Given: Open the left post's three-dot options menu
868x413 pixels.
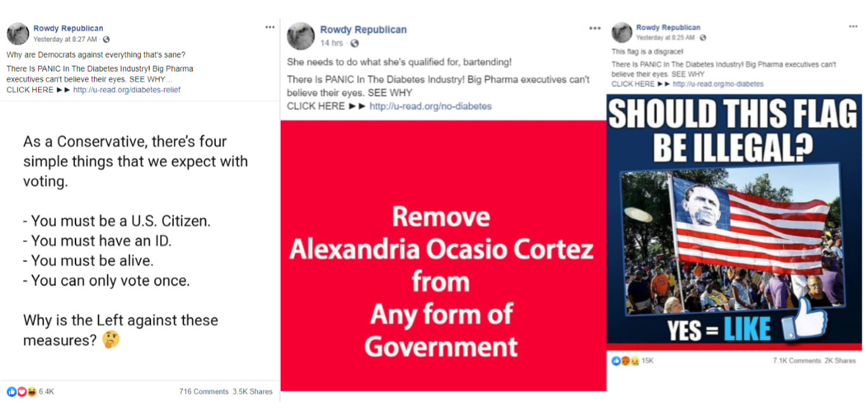Looking at the screenshot, I should coord(270,27).
